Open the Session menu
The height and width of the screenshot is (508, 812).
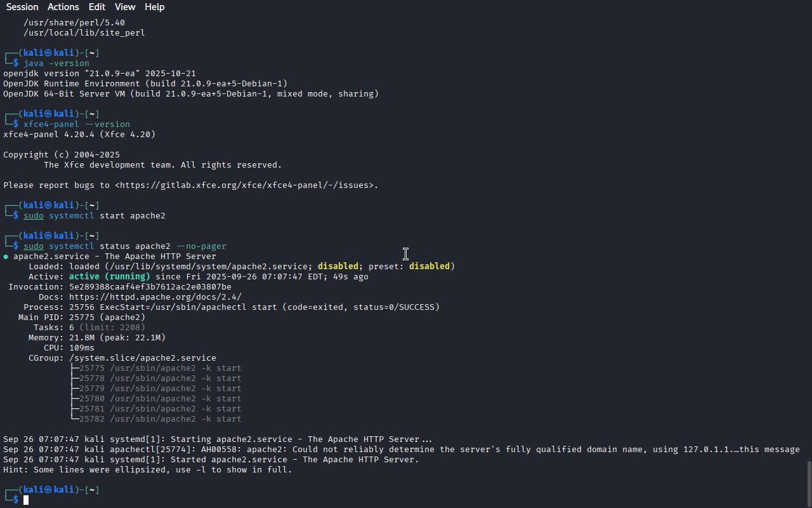point(22,7)
